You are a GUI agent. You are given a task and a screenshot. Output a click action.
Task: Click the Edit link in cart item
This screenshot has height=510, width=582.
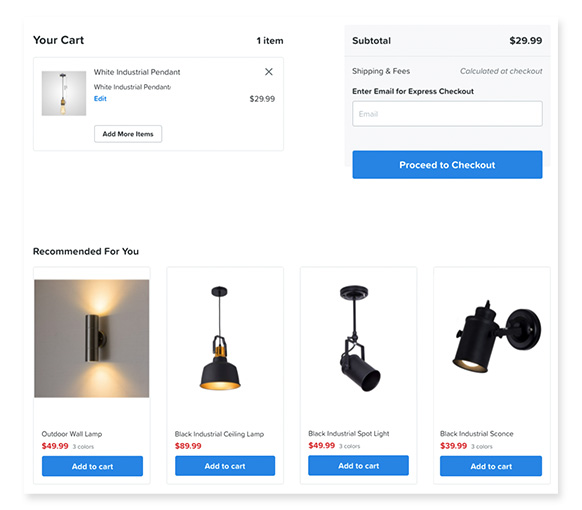tap(100, 99)
